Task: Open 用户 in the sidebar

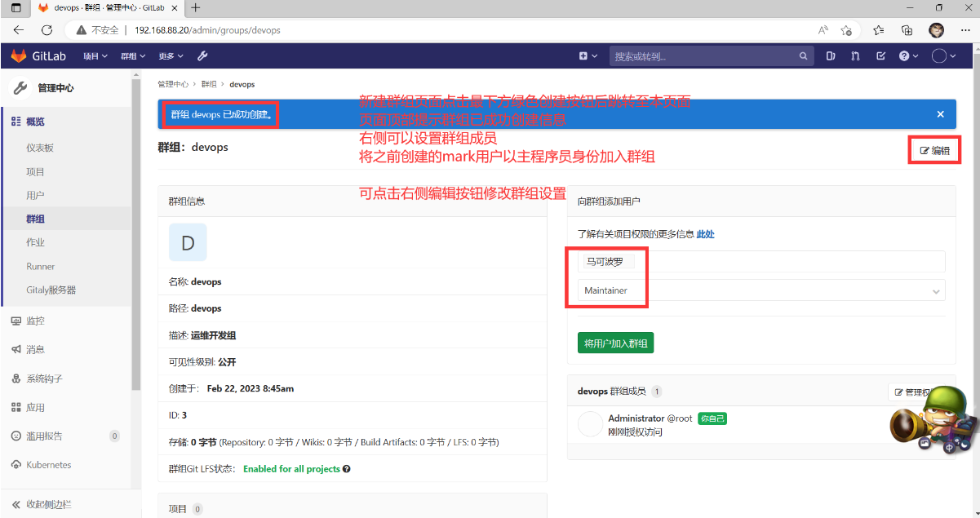Action: [35, 195]
